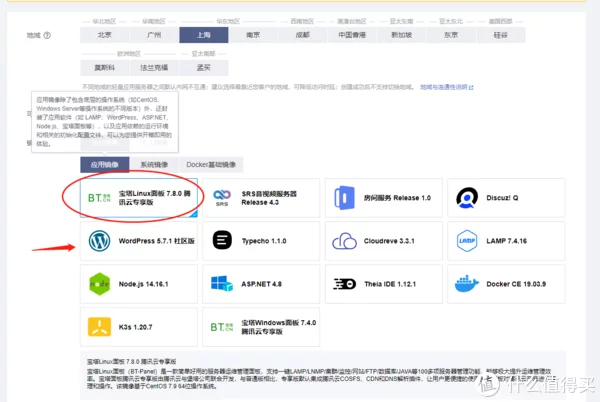Select the 宝塔Windows面板 7.4.0 card

tap(261, 327)
